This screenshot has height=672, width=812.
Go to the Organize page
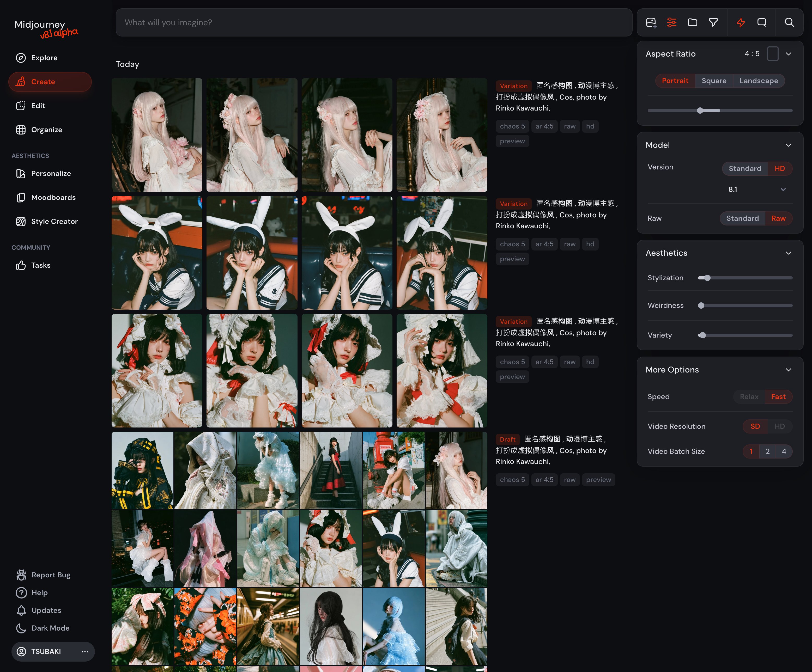pyautogui.click(x=50, y=130)
